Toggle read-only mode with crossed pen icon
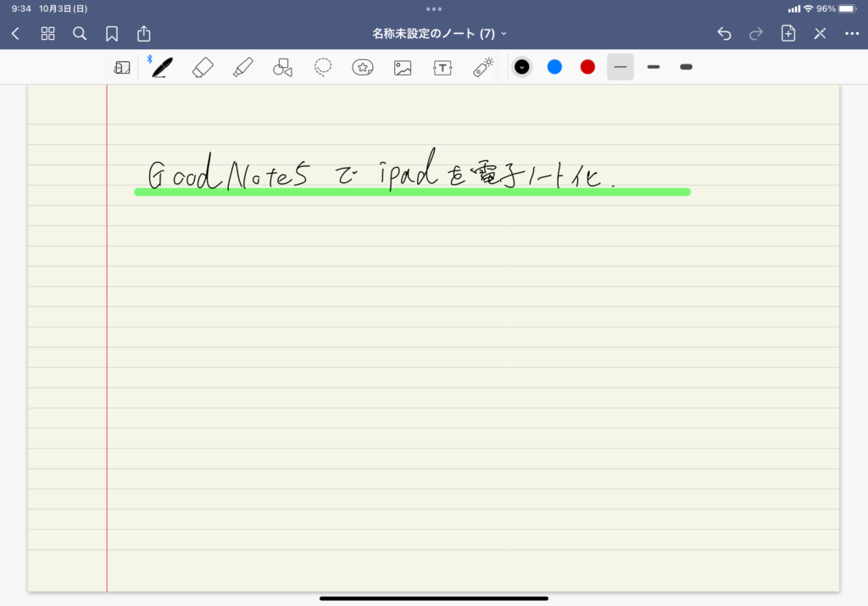 coord(820,34)
